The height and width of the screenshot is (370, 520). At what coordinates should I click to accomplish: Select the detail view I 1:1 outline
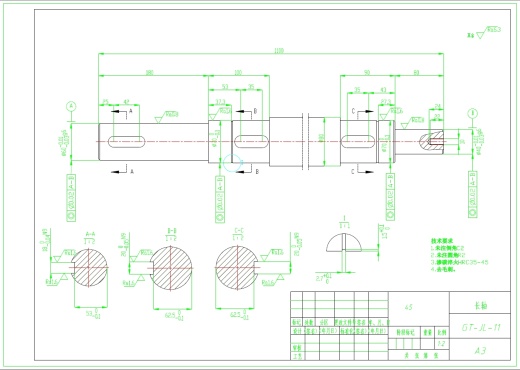tap(344, 242)
